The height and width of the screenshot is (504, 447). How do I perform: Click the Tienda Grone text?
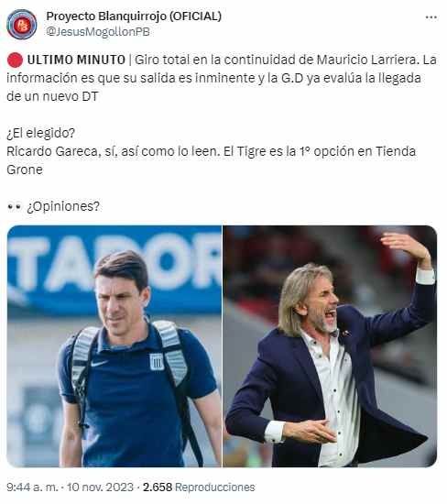[x=211, y=160]
